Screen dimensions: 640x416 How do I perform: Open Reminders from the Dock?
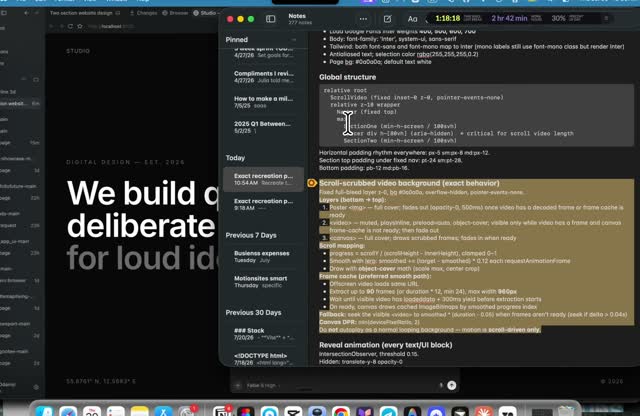(x=116, y=411)
